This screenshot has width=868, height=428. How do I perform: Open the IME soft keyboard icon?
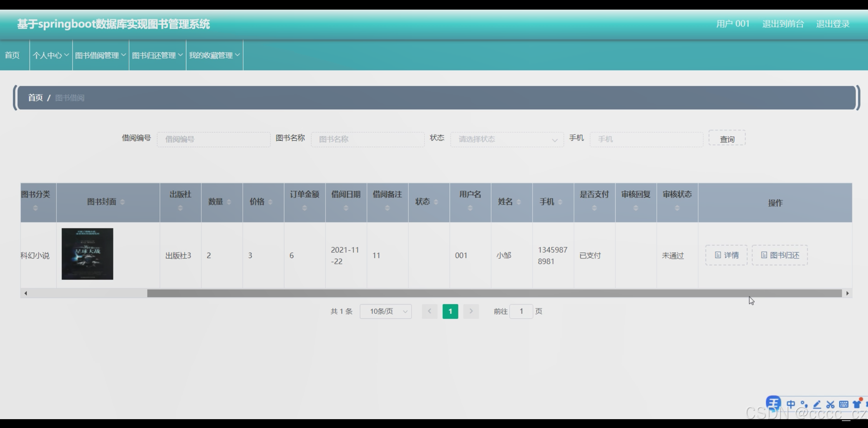844,404
